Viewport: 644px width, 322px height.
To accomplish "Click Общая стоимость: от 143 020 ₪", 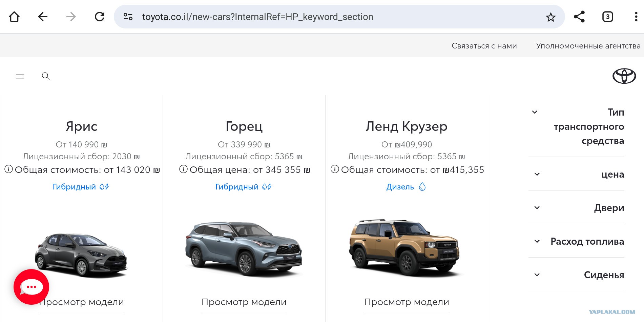I will [87, 169].
